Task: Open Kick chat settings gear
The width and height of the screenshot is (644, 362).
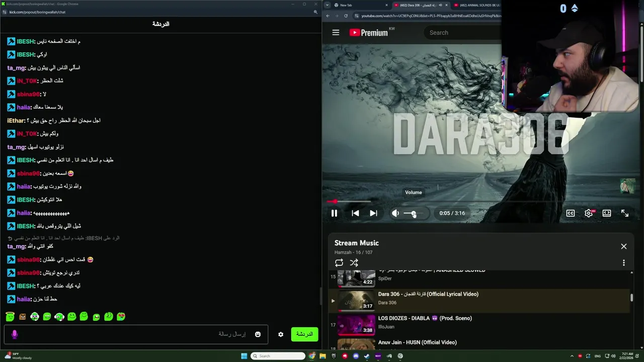Action: [x=281, y=334]
